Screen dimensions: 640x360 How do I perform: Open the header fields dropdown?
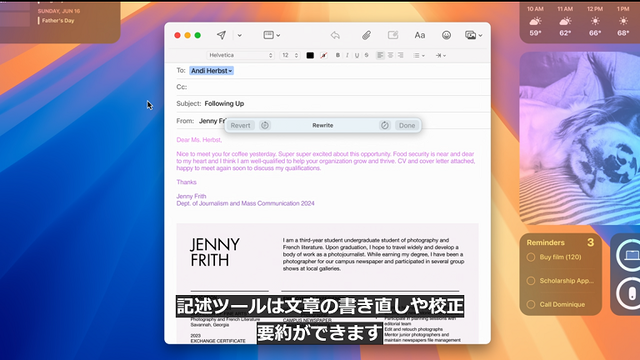click(x=271, y=35)
